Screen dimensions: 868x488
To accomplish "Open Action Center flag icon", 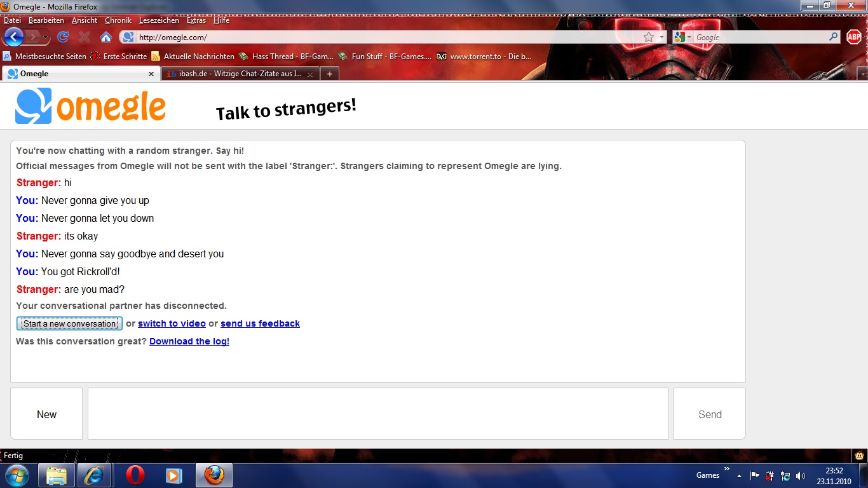I will (755, 475).
